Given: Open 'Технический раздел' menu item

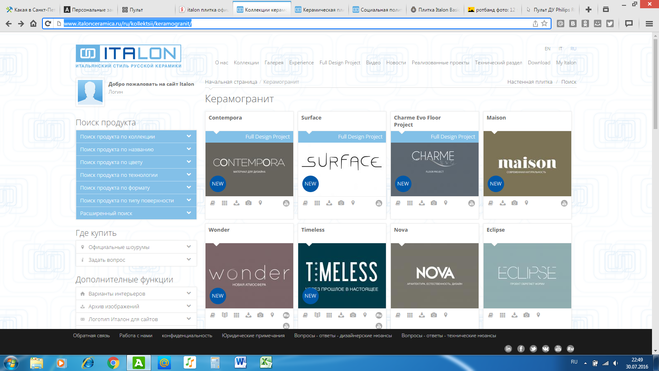Looking at the screenshot, I should 498,63.
